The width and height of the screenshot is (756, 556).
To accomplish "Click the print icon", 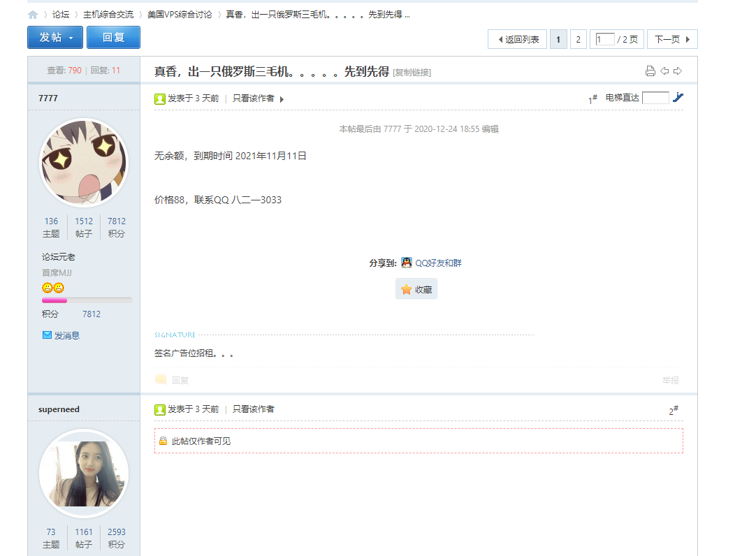I will [x=650, y=71].
